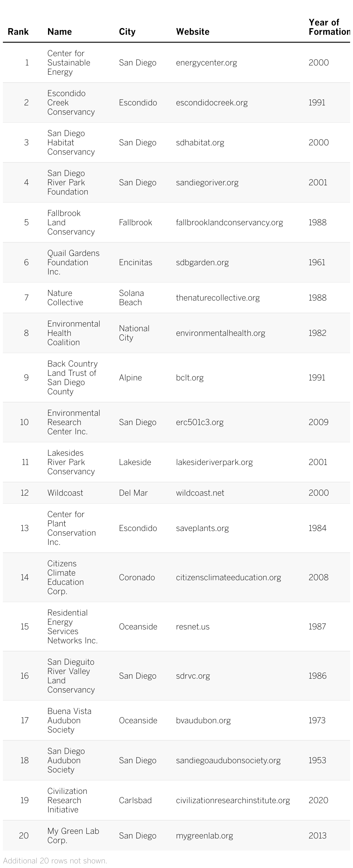
Task: Open the energycenter.org website link
Action: pyautogui.click(x=206, y=63)
